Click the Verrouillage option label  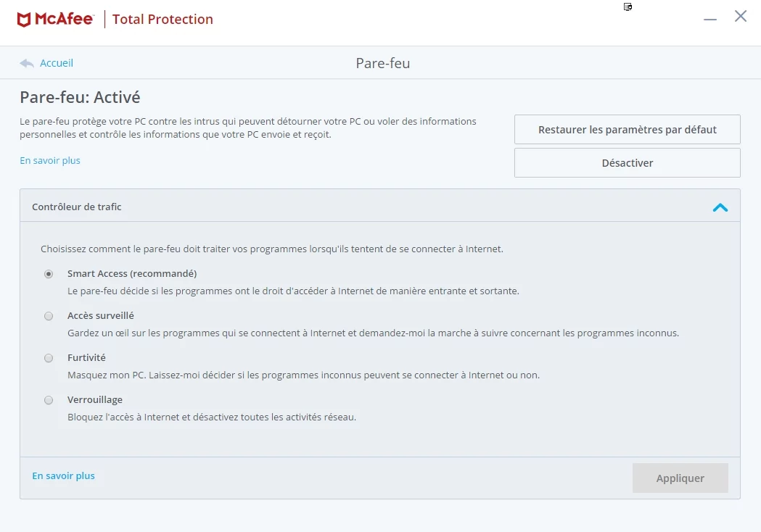95,399
